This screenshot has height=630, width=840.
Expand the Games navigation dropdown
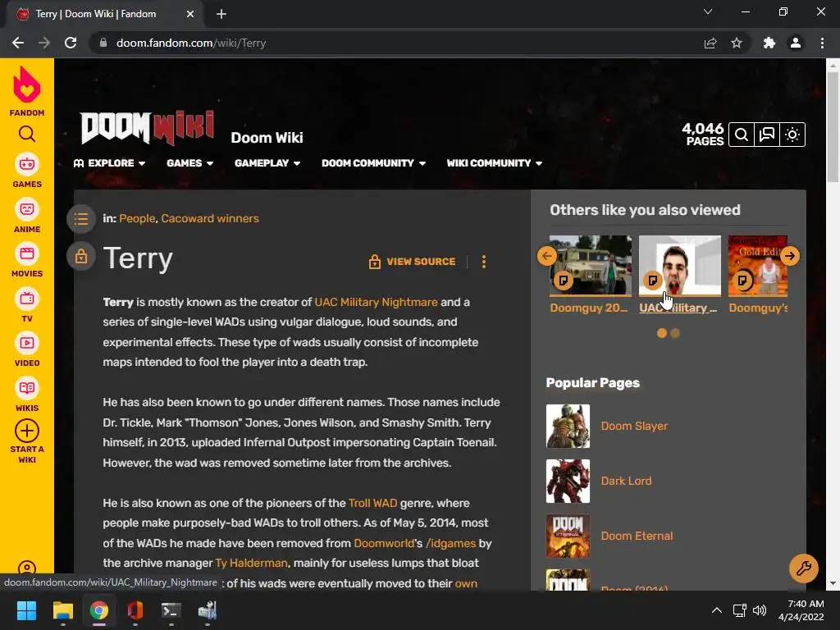[x=190, y=163]
